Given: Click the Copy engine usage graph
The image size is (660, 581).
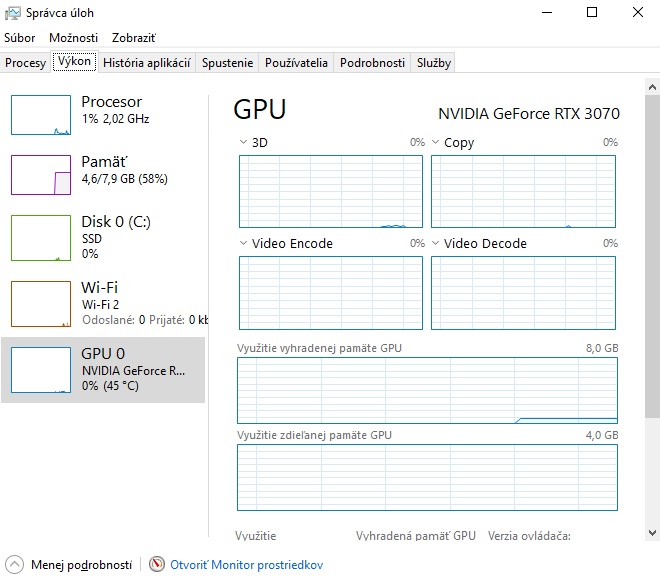Looking at the screenshot, I should 523,192.
